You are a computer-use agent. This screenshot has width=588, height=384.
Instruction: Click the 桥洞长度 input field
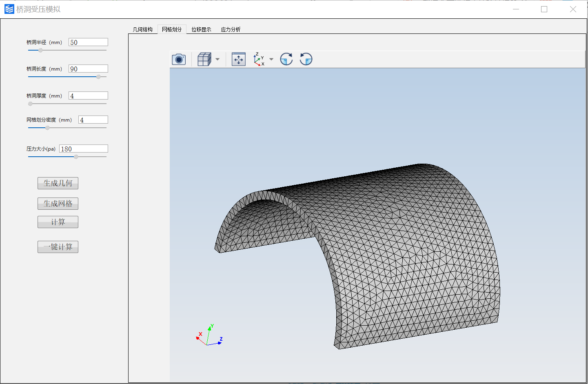(88, 69)
